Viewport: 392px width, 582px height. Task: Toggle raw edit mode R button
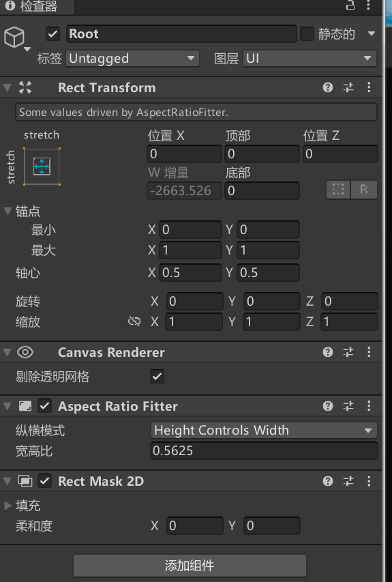point(364,190)
